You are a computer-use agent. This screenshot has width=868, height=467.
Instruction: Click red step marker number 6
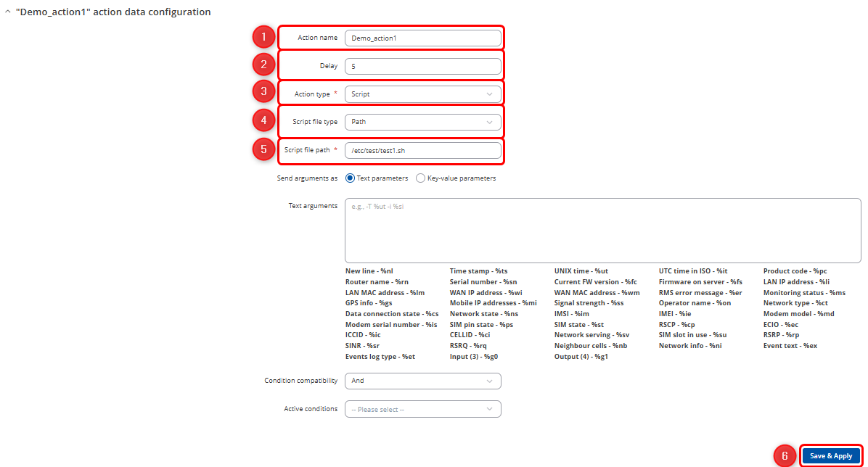coord(785,455)
